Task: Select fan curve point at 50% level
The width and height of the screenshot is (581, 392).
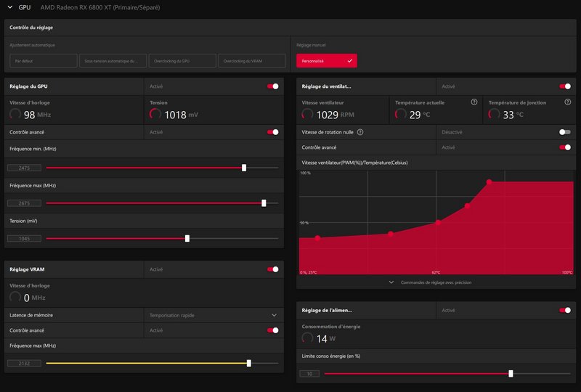Action: [438, 223]
